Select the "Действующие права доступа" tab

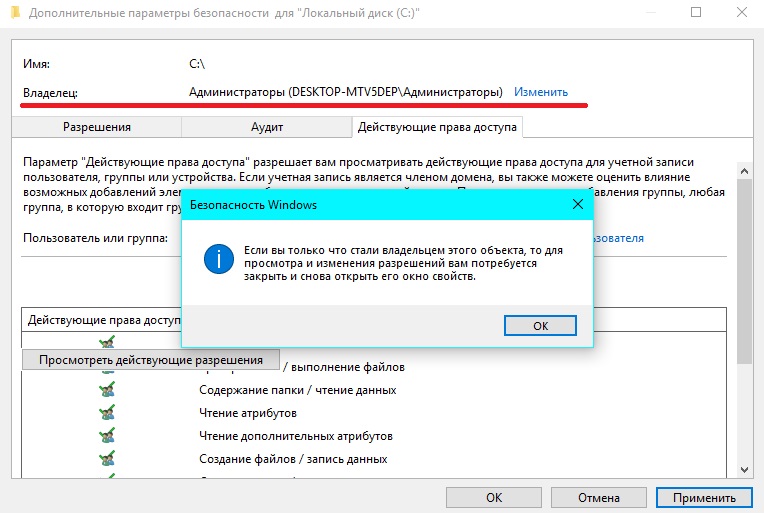(438, 127)
